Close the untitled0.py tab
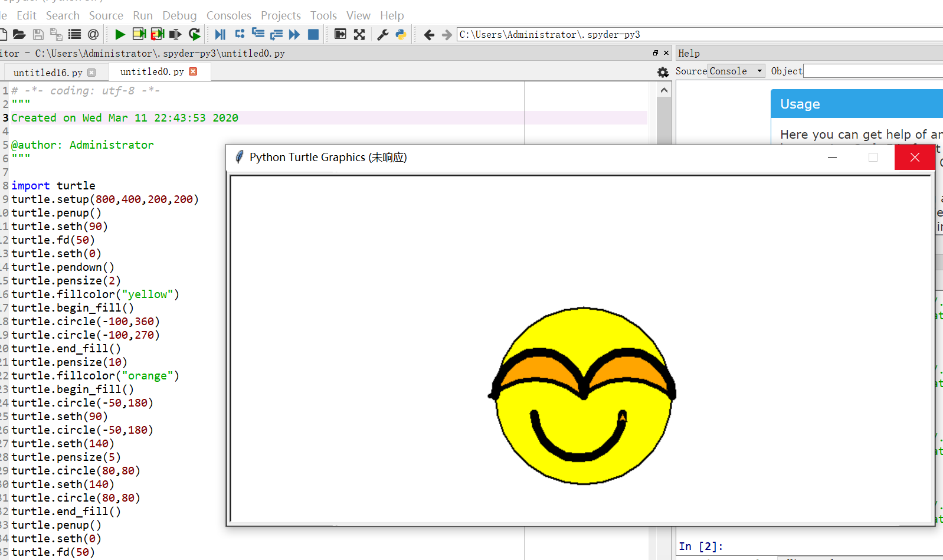 (193, 71)
